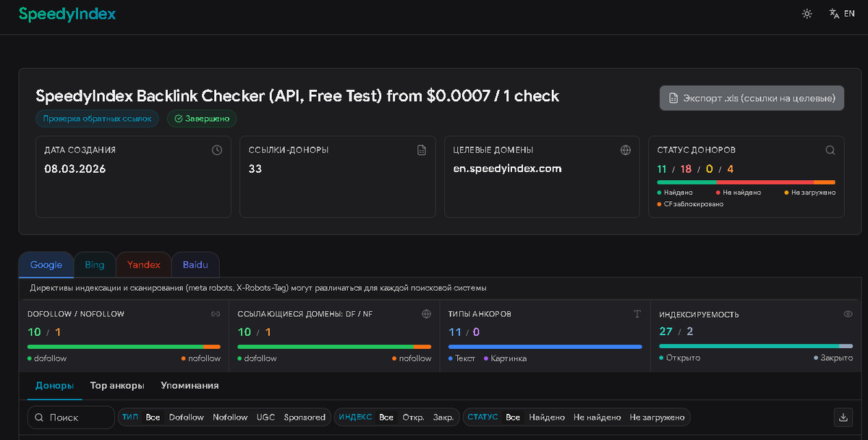
Task: Click the link icon beside DOFOLLOW / NOFOLLOW
Action: click(216, 314)
